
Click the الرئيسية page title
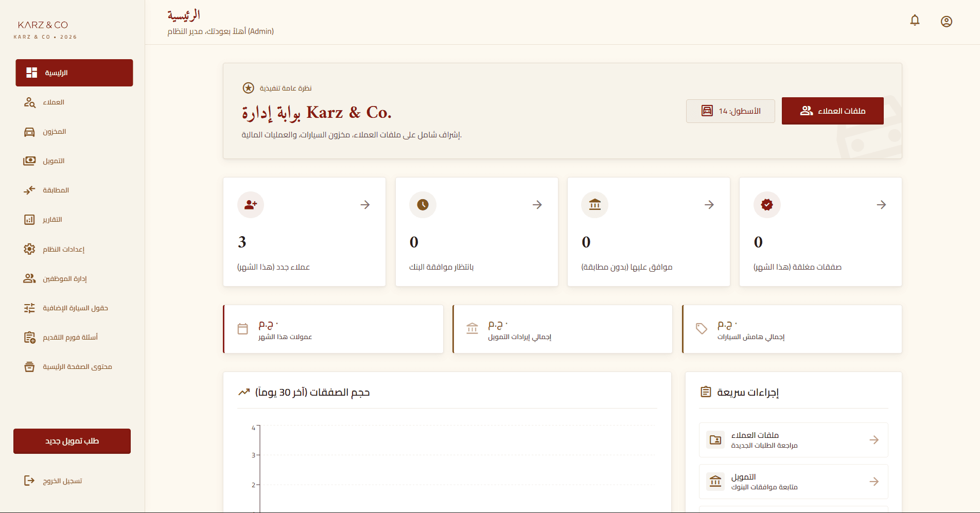click(x=184, y=15)
